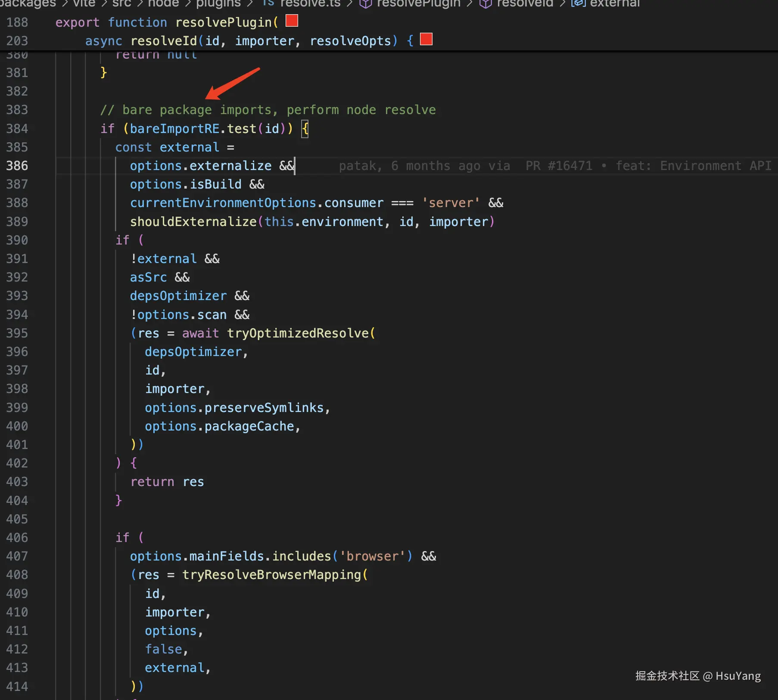This screenshot has width=778, height=700.
Task: Select the resolvePlugin breadcrumb symbol
Action: (x=418, y=3)
